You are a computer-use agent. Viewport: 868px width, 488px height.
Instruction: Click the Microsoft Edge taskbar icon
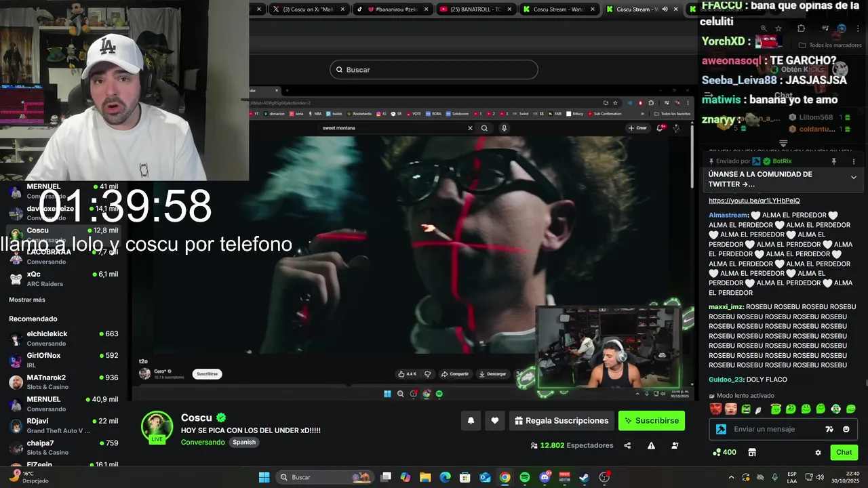tap(445, 477)
